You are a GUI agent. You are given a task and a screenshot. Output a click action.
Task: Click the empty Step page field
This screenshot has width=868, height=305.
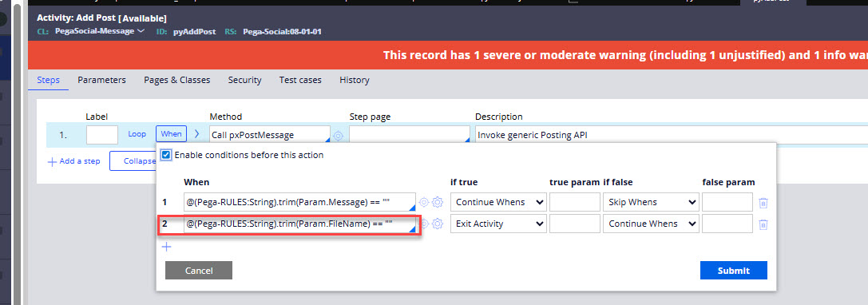(x=410, y=135)
